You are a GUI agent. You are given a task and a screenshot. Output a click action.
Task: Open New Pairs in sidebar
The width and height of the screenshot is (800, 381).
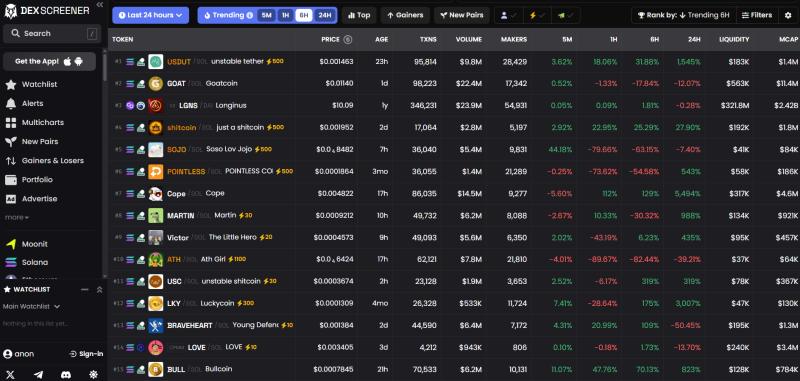pyautogui.click(x=32, y=141)
